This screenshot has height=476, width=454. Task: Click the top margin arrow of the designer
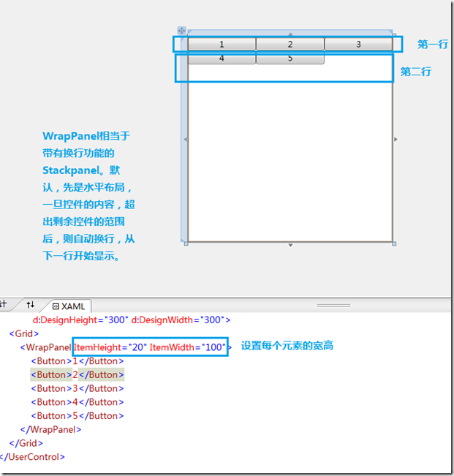pyautogui.click(x=290, y=34)
